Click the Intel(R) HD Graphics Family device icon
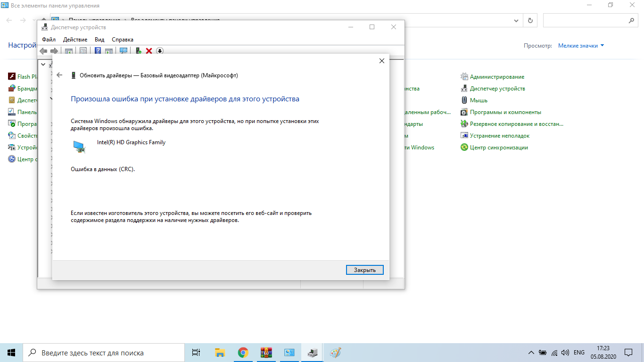644x362 pixels. [x=80, y=147]
